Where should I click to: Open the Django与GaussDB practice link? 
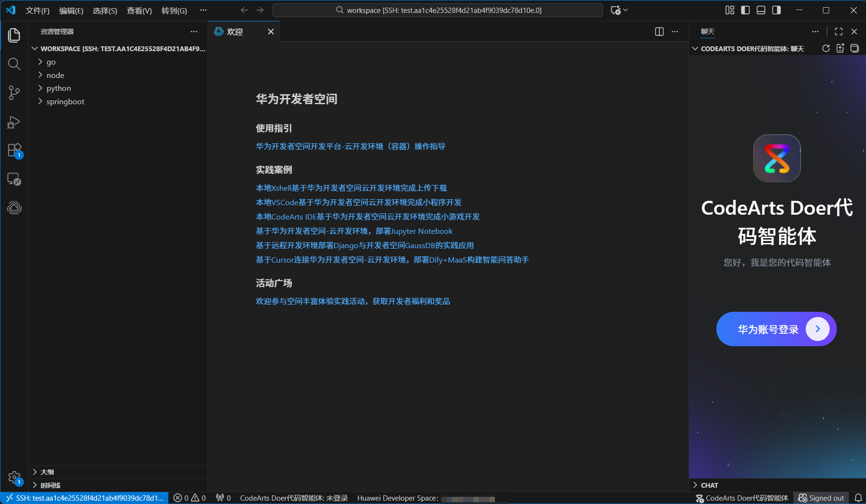point(365,245)
